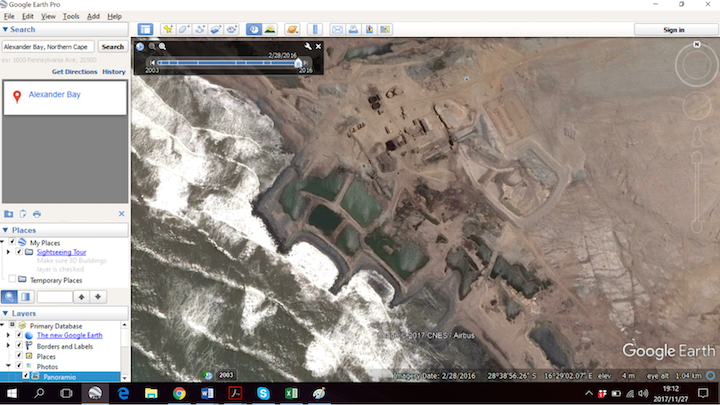Toggle My Places checkbox
The image size is (720, 405).
pos(12,242)
